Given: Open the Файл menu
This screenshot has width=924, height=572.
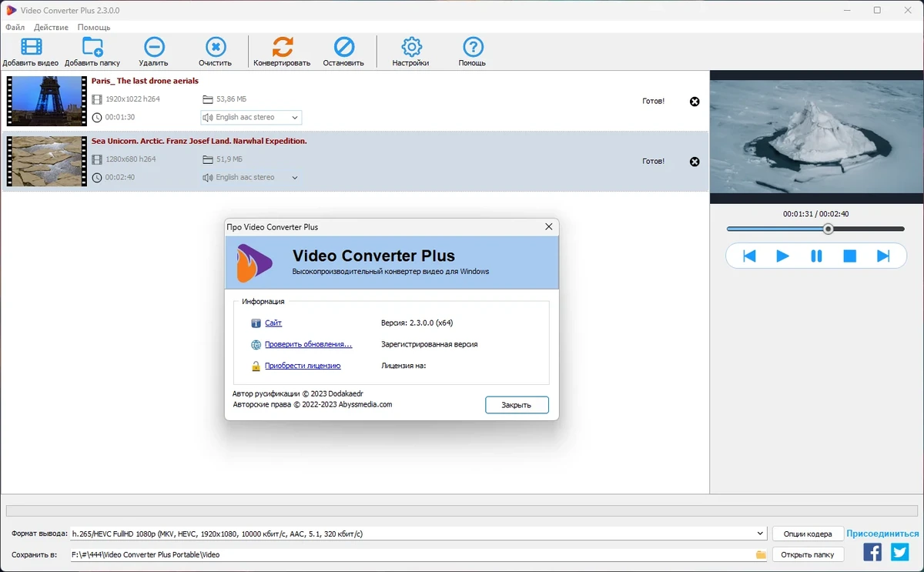Looking at the screenshot, I should click(15, 27).
